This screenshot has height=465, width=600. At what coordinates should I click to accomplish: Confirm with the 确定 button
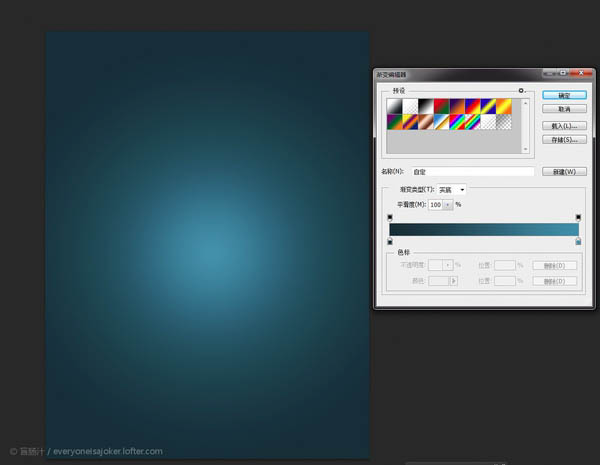click(564, 95)
